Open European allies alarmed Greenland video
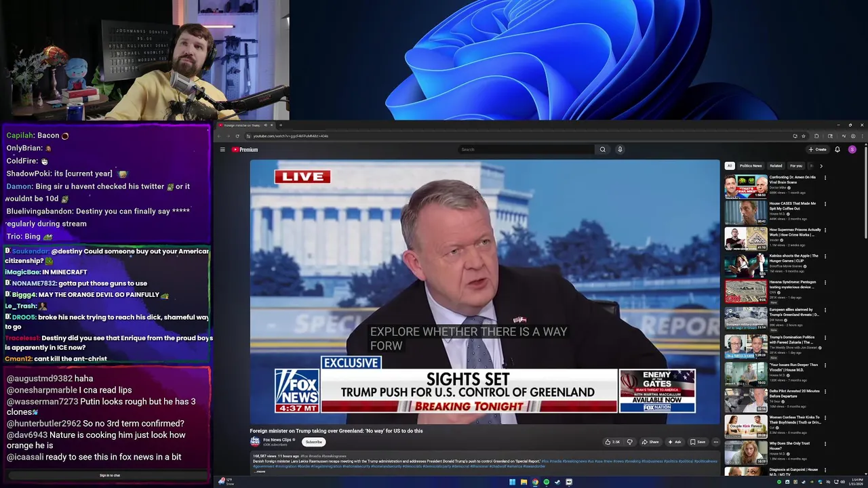Viewport: 868px width, 488px height. pos(794,312)
